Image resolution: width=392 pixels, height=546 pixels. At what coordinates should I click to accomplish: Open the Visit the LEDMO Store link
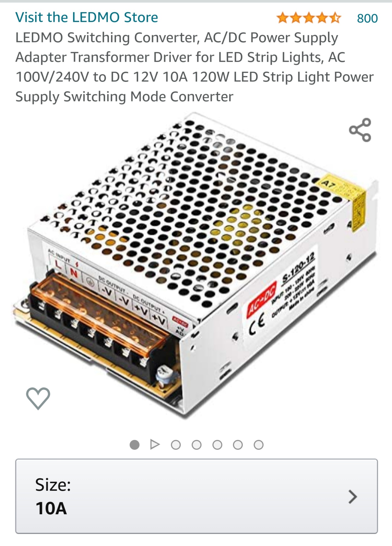pyautogui.click(x=87, y=17)
